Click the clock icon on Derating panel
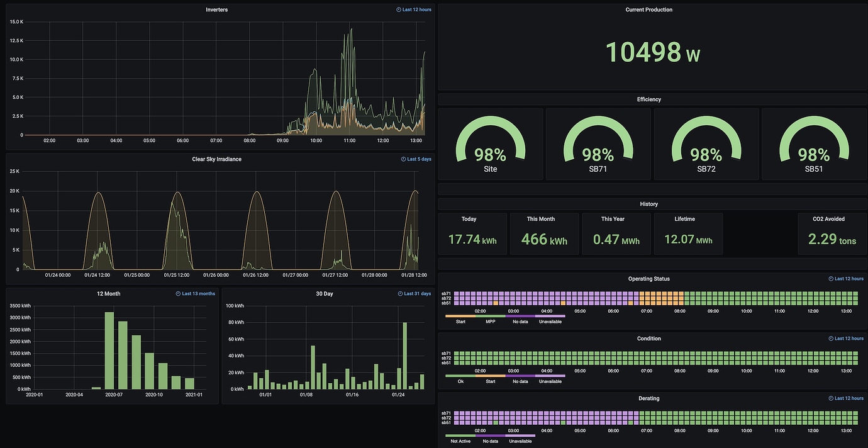868x448 pixels. 831,398
